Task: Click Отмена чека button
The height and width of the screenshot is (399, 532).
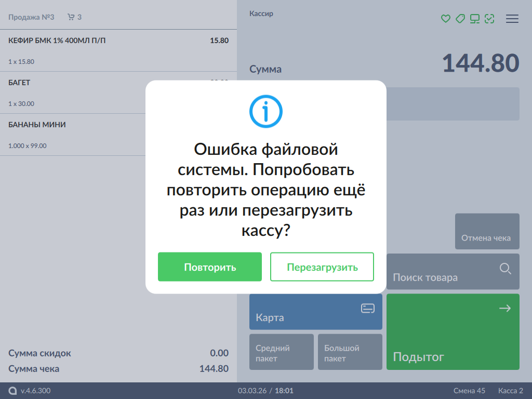Action: pos(487,232)
